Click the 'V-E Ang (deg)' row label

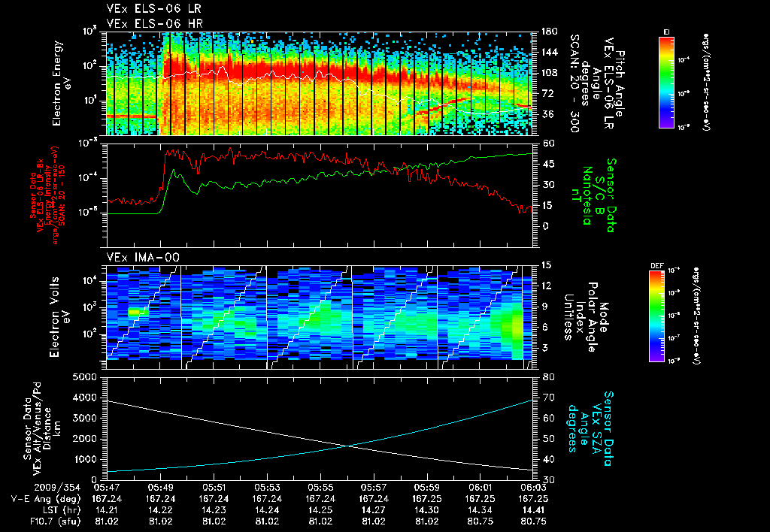(45, 499)
